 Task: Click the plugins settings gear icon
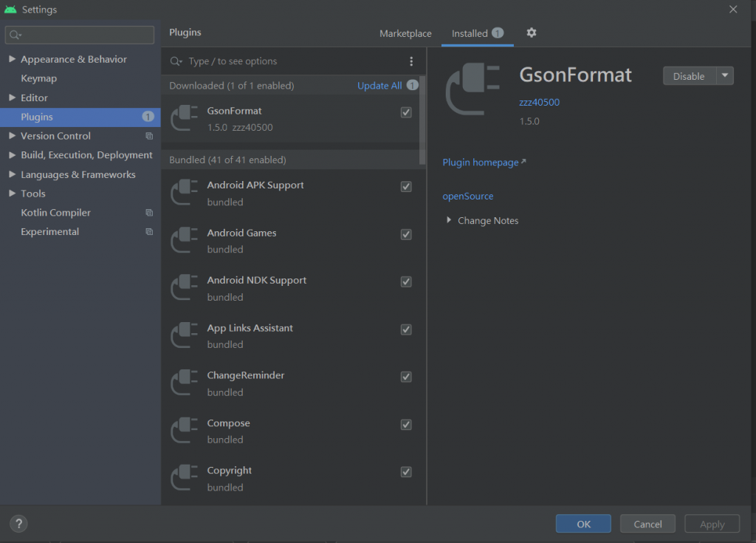point(532,33)
